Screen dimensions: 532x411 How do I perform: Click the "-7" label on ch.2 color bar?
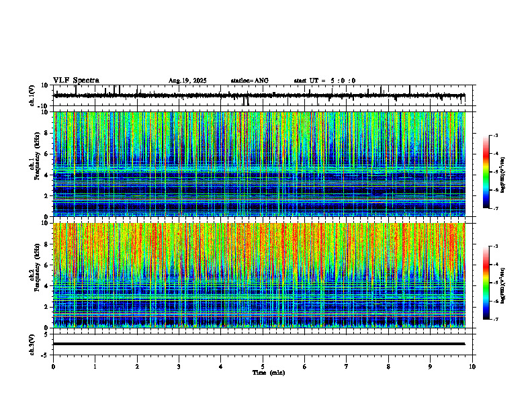(x=496, y=319)
